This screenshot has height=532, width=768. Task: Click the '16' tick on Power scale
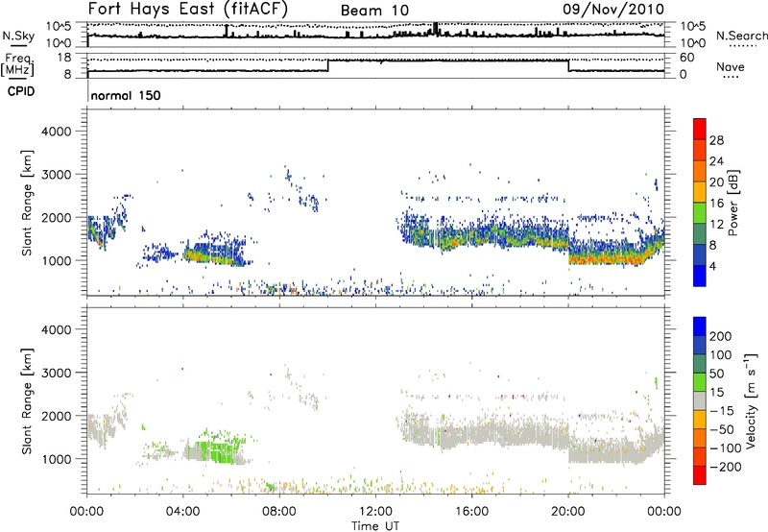pyautogui.click(x=716, y=204)
